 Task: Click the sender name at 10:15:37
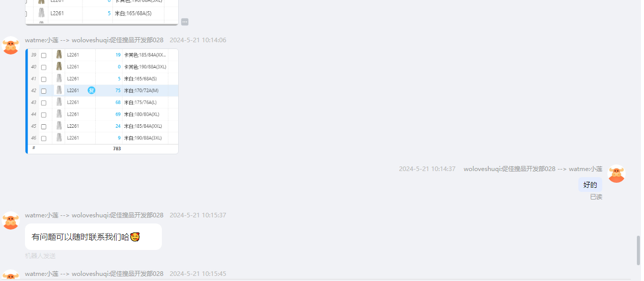tap(94, 215)
